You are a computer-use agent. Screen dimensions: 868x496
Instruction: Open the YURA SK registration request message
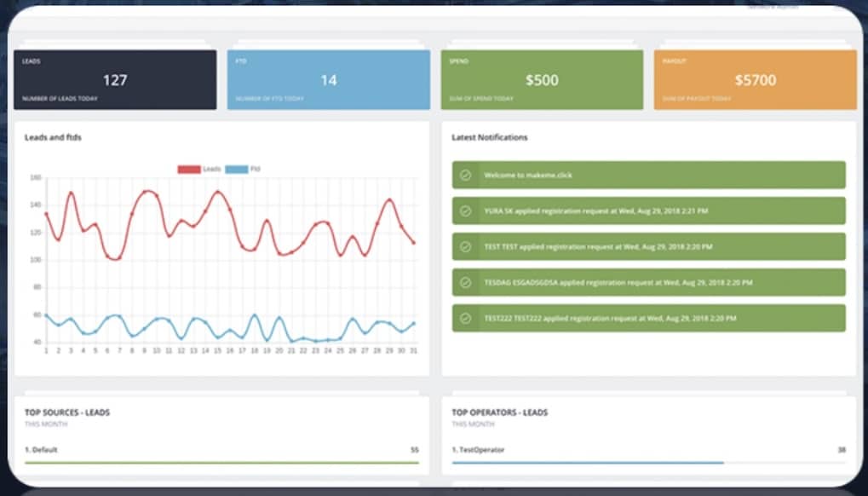point(595,211)
